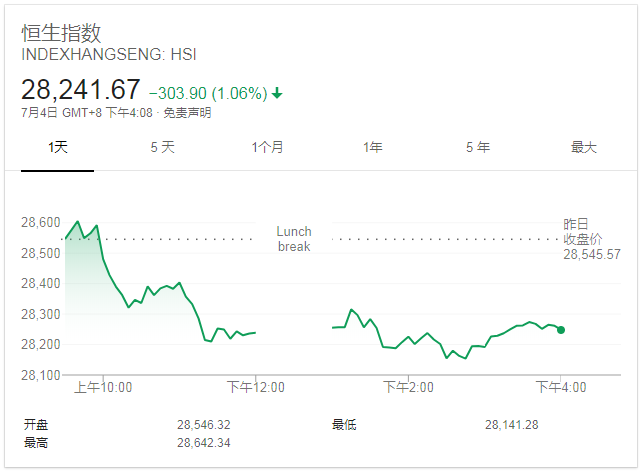Click the 下午12:00 axis label
The image size is (644, 474).
(255, 387)
